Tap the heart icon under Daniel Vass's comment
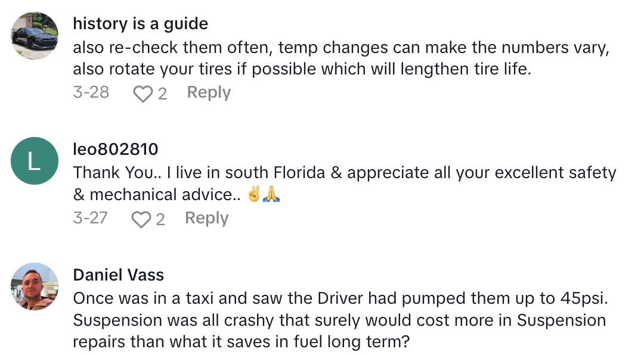 pos(142,351)
